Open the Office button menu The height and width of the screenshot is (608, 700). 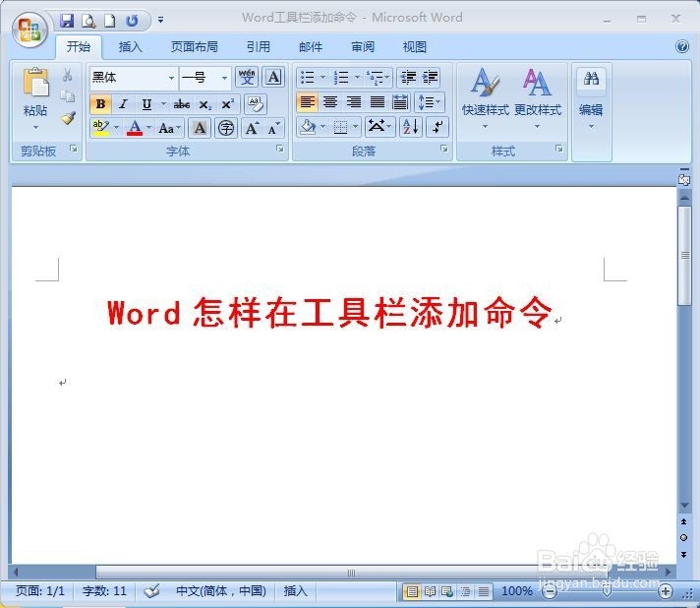point(29,30)
